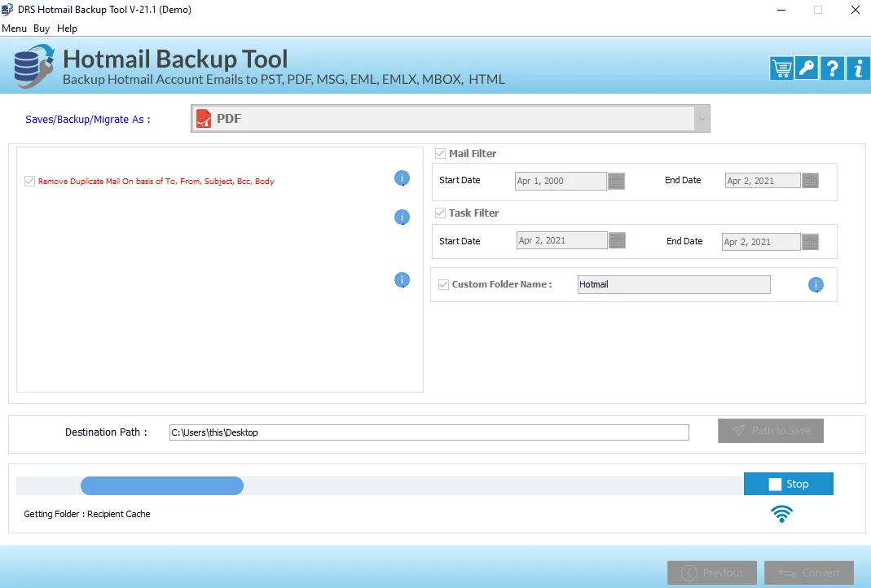Click the Convert button
Screen dimensions: 871x588
809,573
